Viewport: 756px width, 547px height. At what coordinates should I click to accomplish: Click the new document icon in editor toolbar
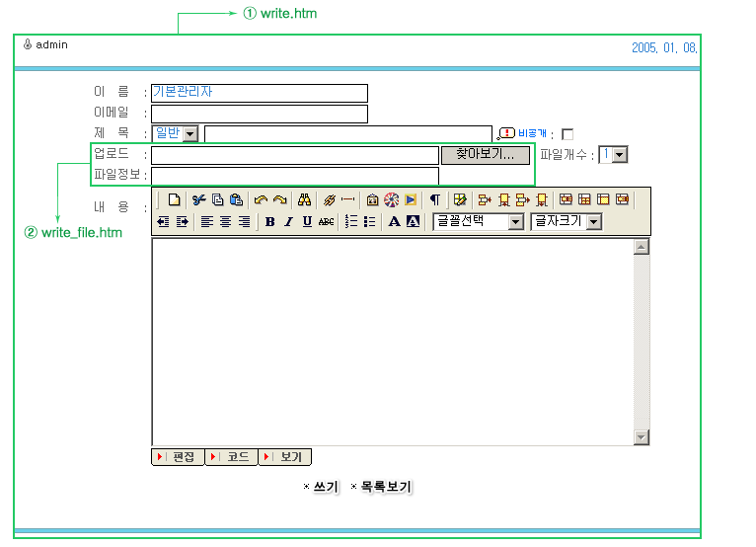coord(175,199)
